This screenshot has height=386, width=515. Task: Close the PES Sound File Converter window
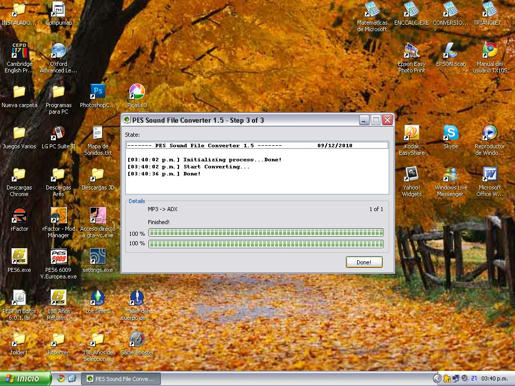pos(387,120)
